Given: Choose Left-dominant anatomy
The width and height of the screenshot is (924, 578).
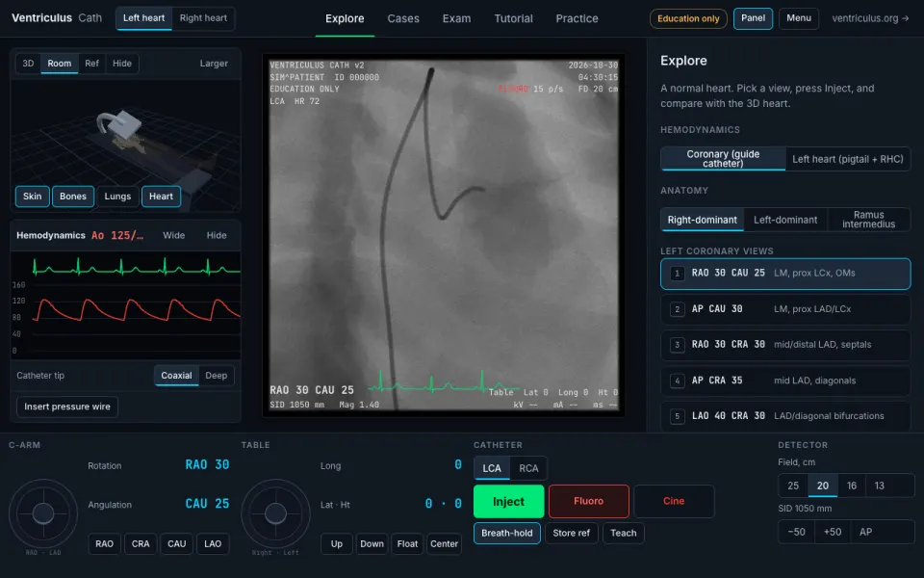Looking at the screenshot, I should 785,220.
